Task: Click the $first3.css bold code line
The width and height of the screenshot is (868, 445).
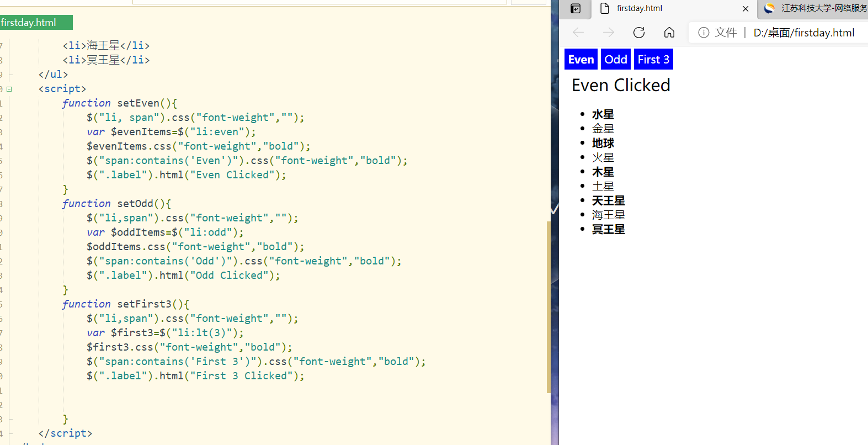Action: (x=189, y=347)
